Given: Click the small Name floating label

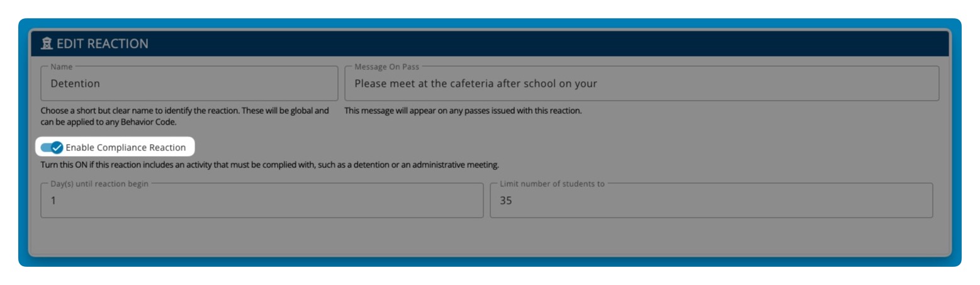Looking at the screenshot, I should click(61, 67).
